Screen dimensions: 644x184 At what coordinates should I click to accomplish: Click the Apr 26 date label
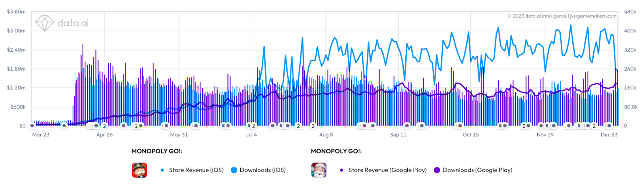tap(105, 135)
